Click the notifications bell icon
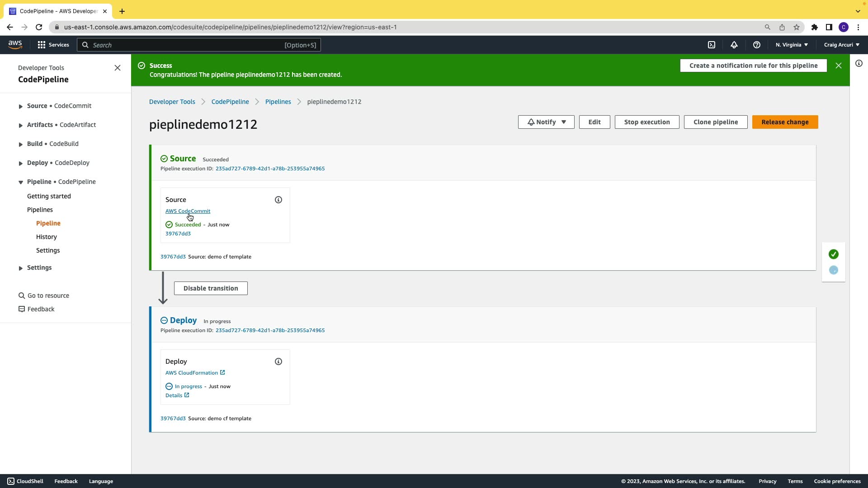 click(x=734, y=45)
